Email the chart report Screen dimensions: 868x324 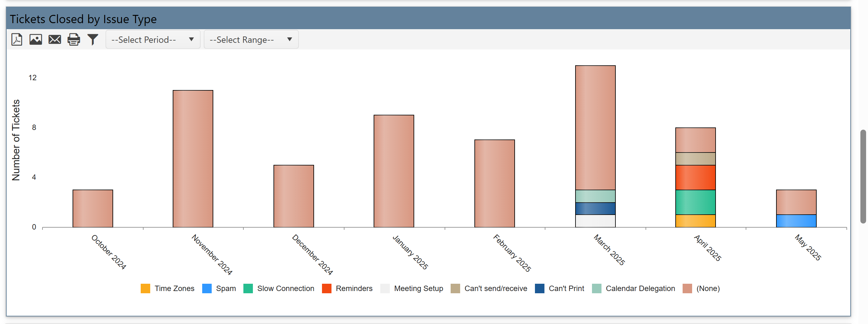(55, 39)
